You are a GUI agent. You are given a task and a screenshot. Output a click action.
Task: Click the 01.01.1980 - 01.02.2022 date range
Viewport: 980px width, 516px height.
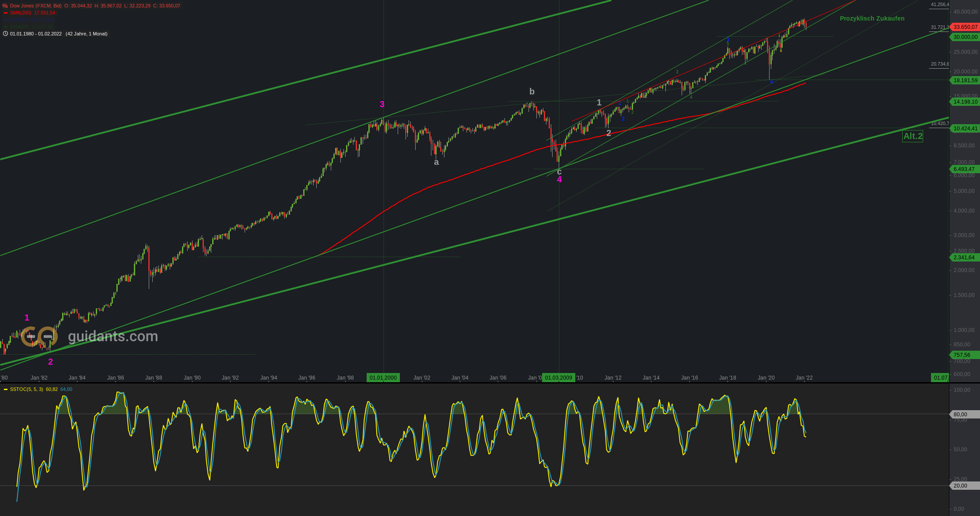coord(36,34)
